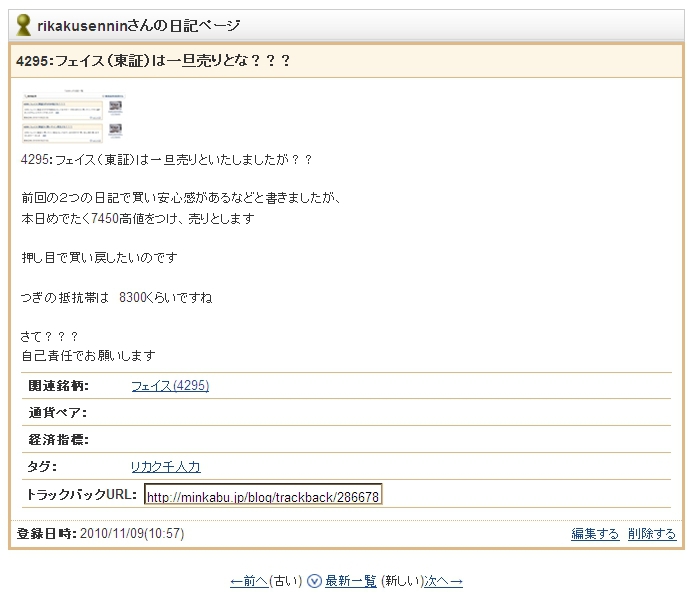The width and height of the screenshot is (690, 598).
Task: Click the user avatar icon beside rikakusennin
Action: coord(24,25)
